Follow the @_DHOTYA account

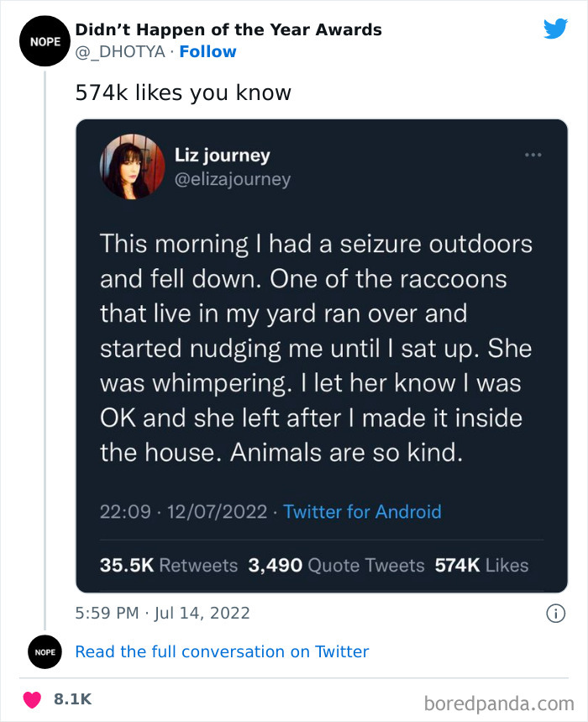click(207, 51)
